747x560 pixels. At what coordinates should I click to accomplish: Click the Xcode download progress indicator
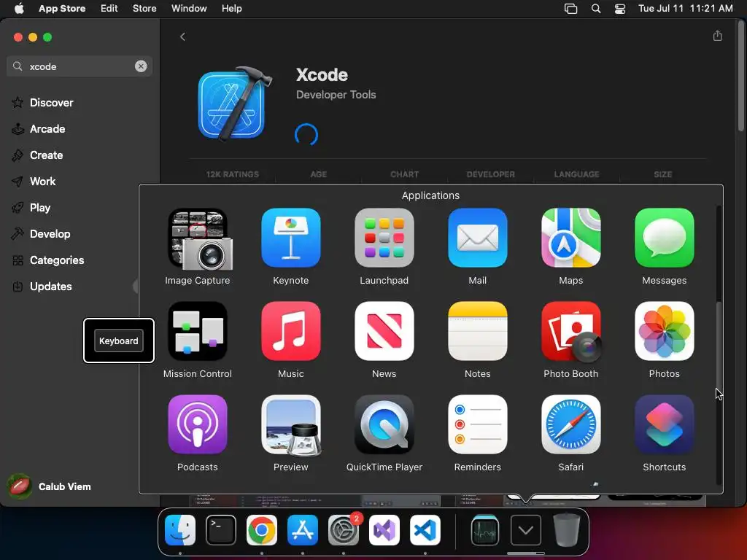click(x=306, y=135)
